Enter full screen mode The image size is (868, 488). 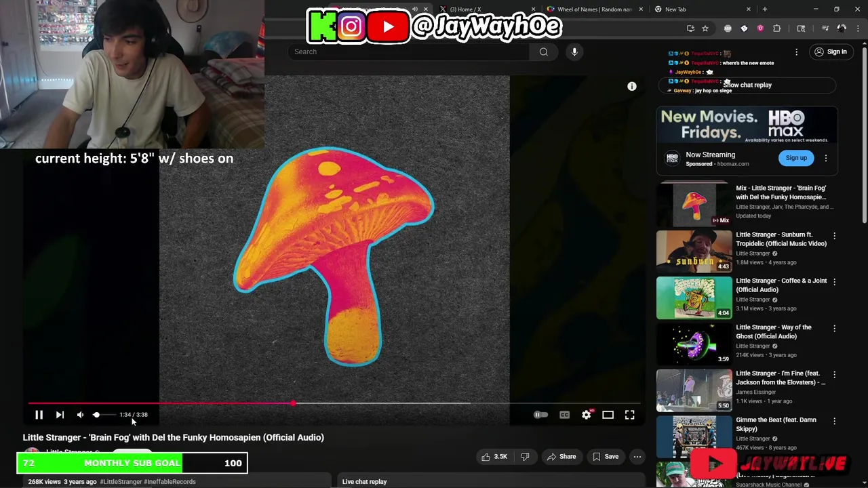click(x=629, y=415)
